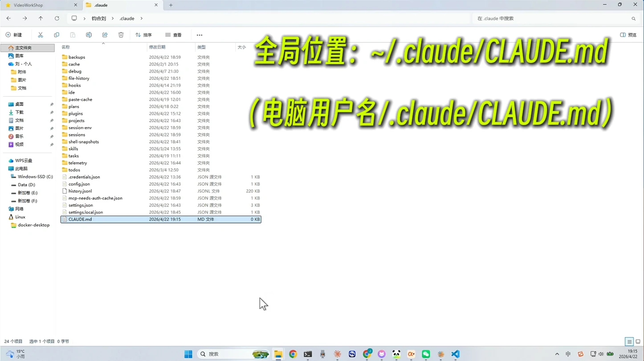Select the mcp-needs-auth-cache.json file

tap(161, 198)
